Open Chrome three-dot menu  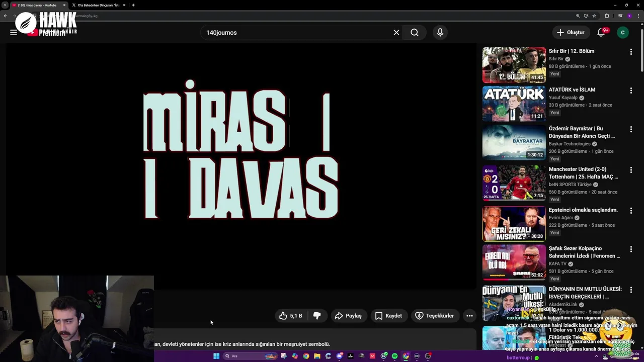[638, 16]
